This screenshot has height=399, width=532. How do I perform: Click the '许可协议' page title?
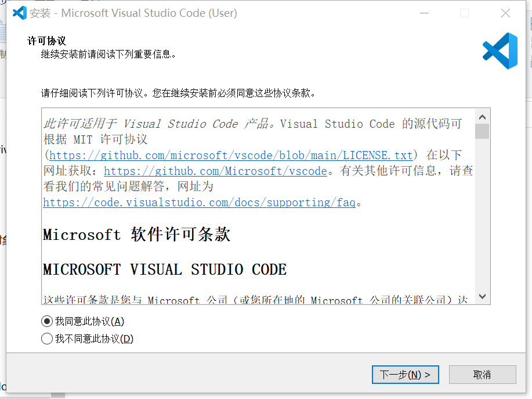pyautogui.click(x=47, y=41)
